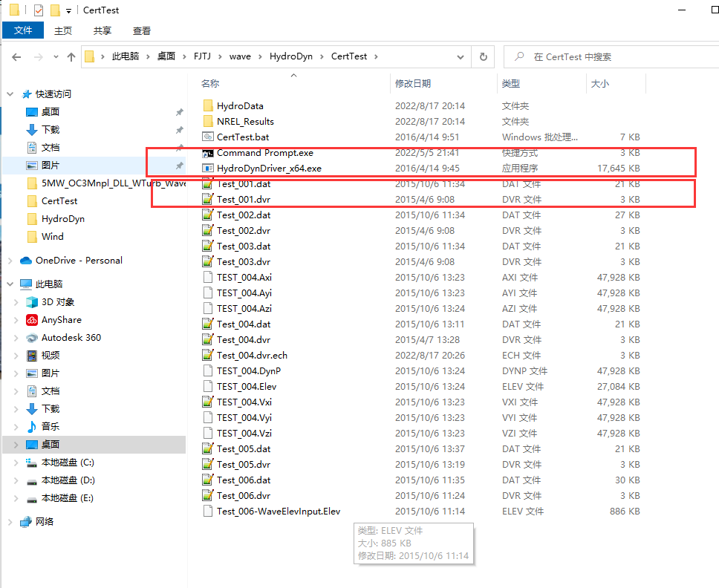
Task: Click the Forward navigation arrow
Action: point(39,57)
